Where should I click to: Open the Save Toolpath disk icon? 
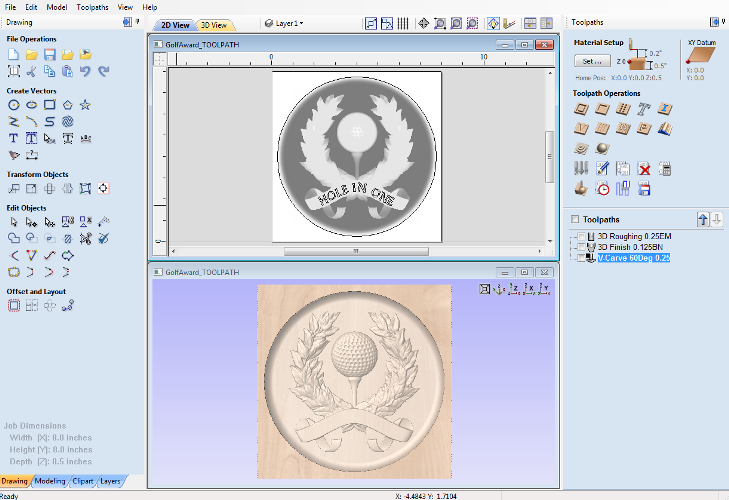click(x=644, y=188)
